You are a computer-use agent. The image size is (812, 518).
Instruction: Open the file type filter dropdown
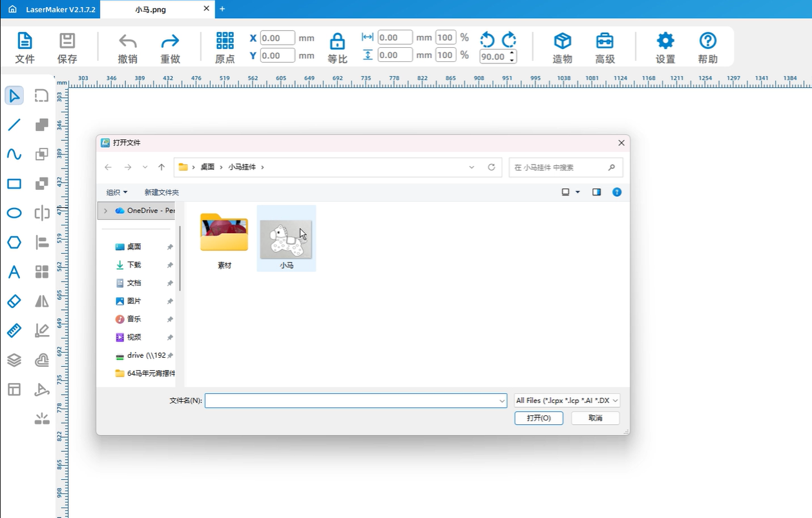567,400
